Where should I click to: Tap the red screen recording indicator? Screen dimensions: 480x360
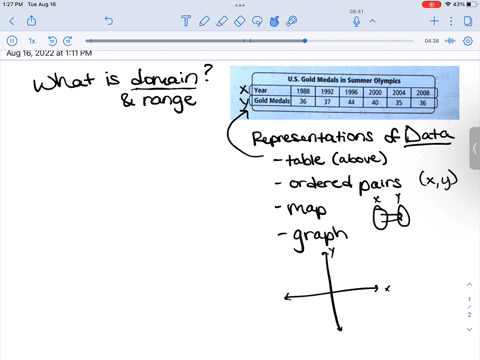(431, 4)
